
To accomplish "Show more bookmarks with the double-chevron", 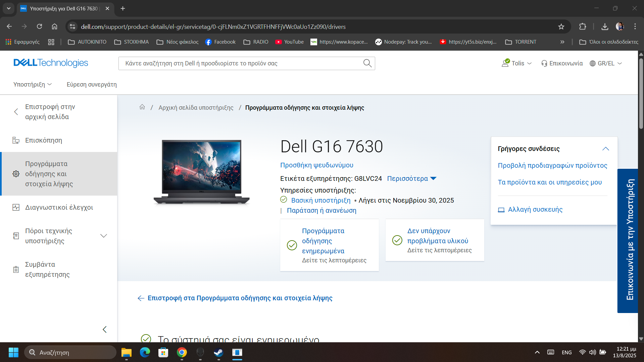I will pos(562,42).
